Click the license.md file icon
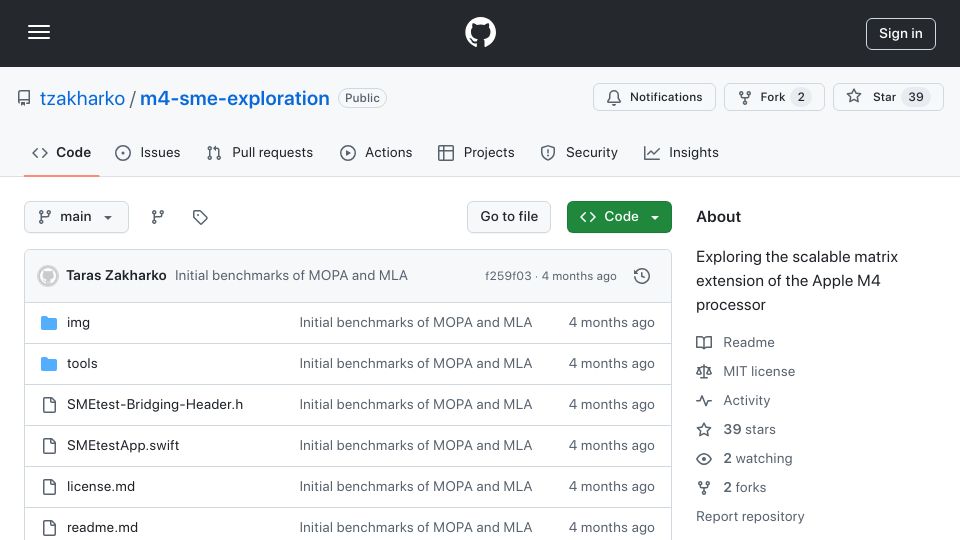 [x=49, y=487]
